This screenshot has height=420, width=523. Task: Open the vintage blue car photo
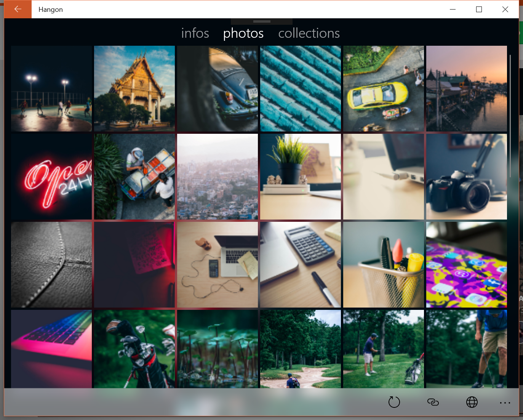(x=218, y=88)
